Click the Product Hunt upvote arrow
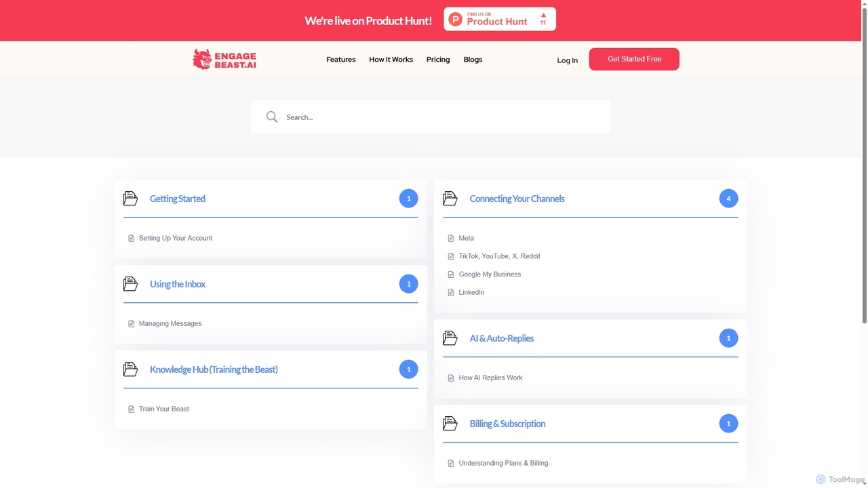 pyautogui.click(x=543, y=14)
